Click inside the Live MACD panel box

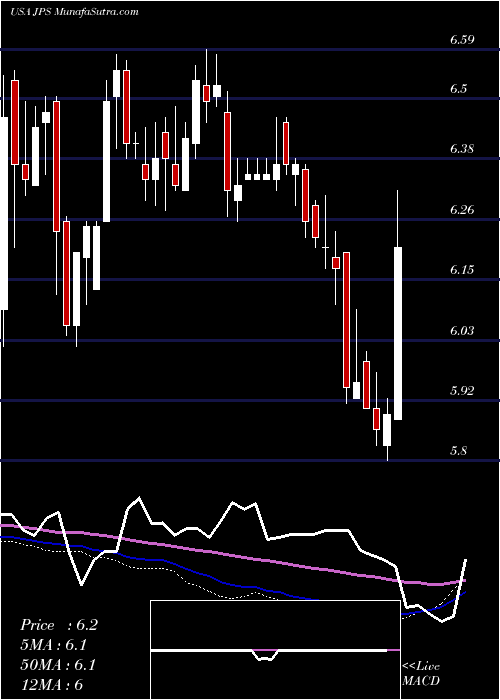275,650
